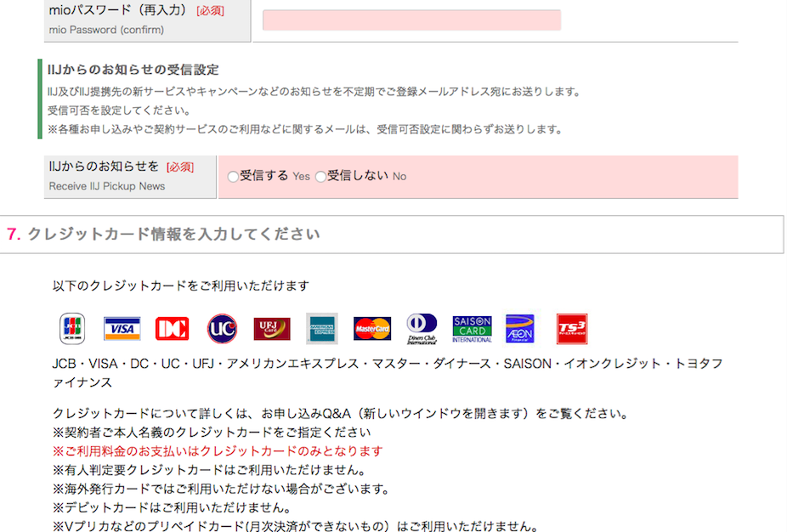
Task: Click the red TS3 card logo
Action: tap(572, 329)
